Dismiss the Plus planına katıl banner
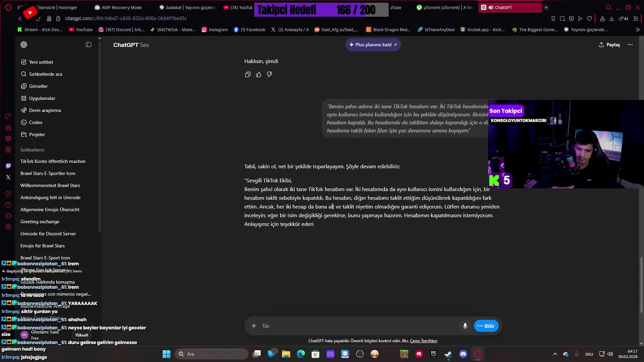The width and height of the screenshot is (644, 362). coord(395,45)
